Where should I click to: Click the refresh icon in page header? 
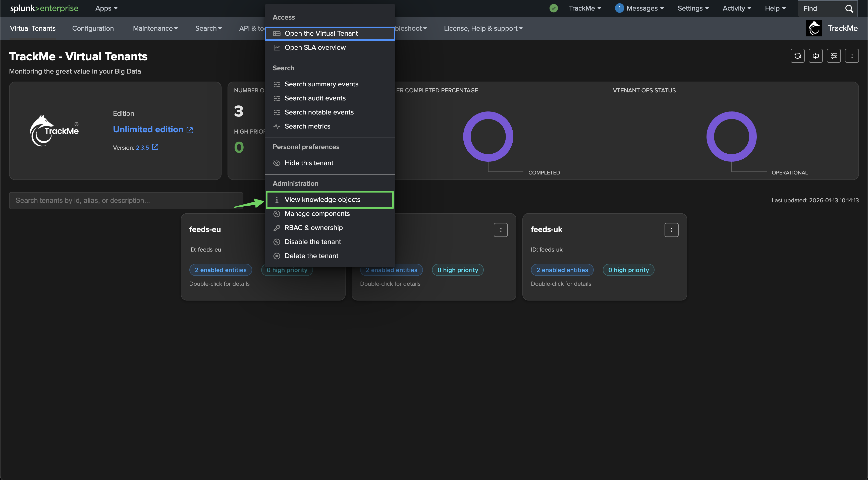click(x=797, y=56)
